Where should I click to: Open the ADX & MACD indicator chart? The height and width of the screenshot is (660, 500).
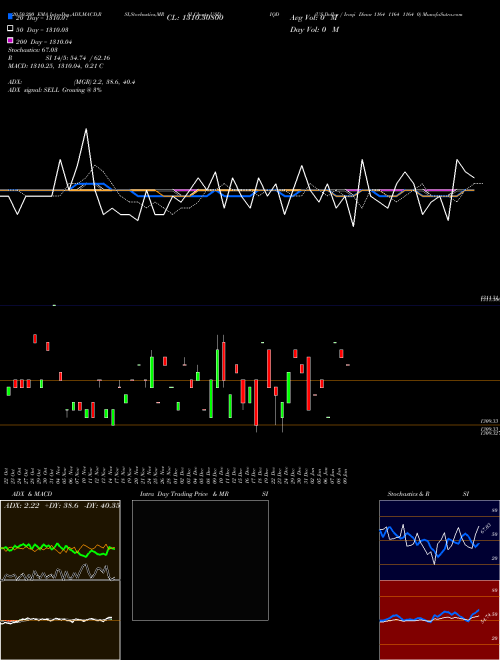coord(60,580)
